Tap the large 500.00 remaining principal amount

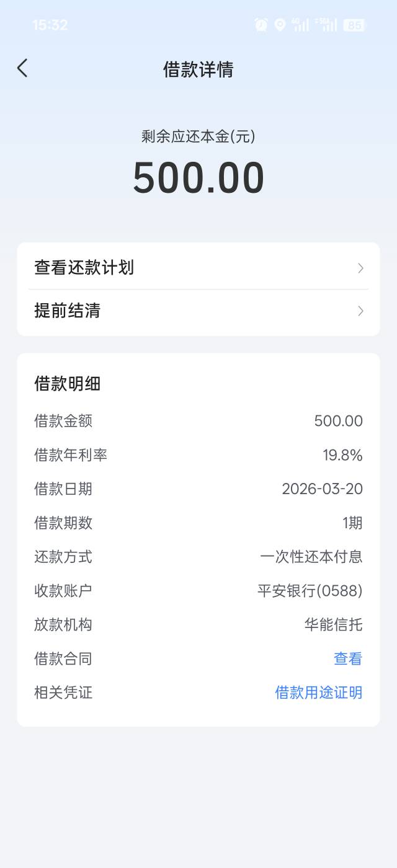(x=198, y=179)
